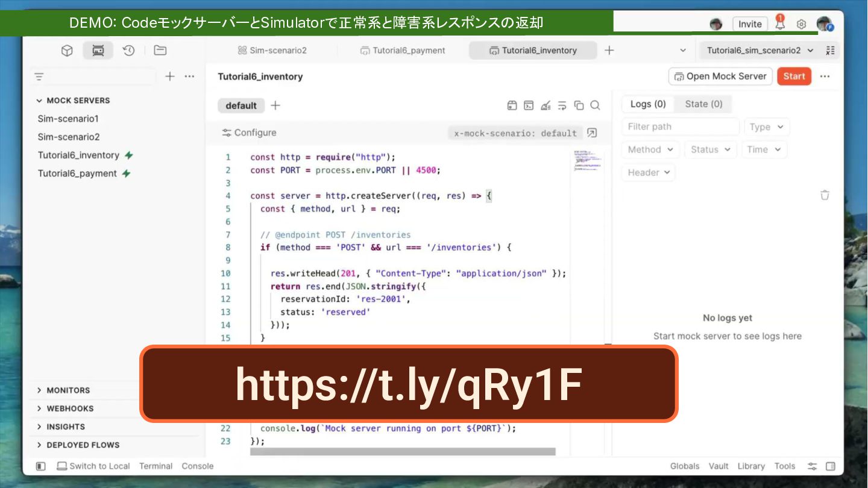
Task: Open the tab list overflow chevron
Action: click(x=683, y=51)
